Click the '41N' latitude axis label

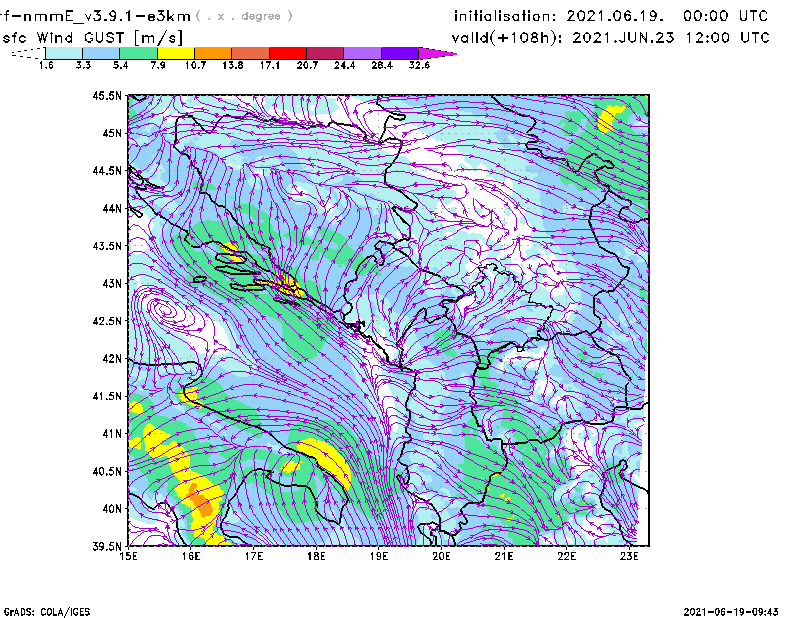click(x=112, y=433)
